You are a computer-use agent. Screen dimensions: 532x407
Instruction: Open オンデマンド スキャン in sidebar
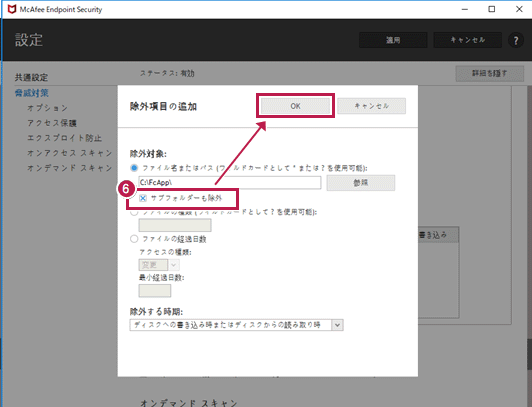[x=70, y=168]
